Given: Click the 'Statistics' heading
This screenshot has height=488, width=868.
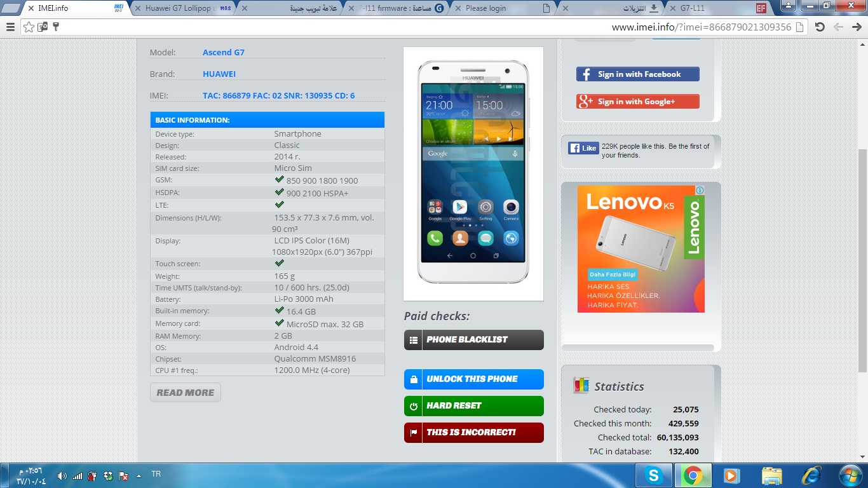Looking at the screenshot, I should tap(619, 386).
